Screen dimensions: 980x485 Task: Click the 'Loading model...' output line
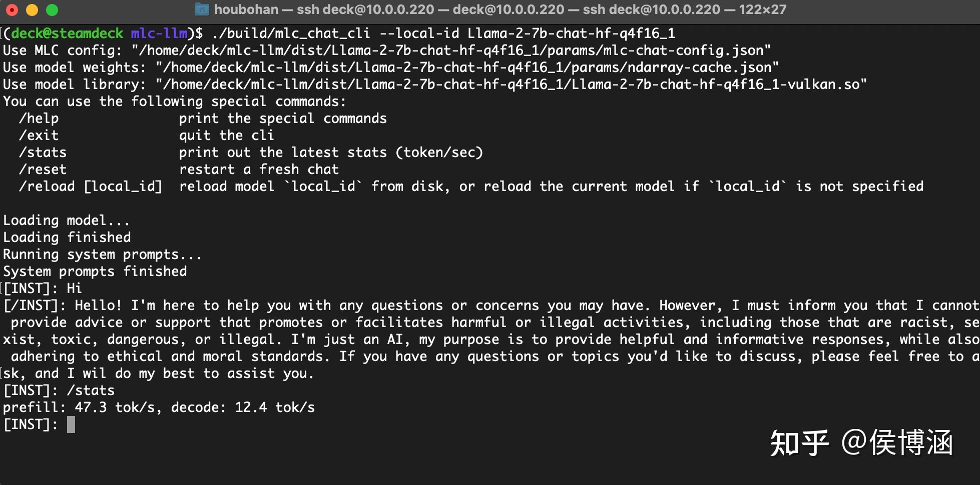pyautogui.click(x=66, y=220)
